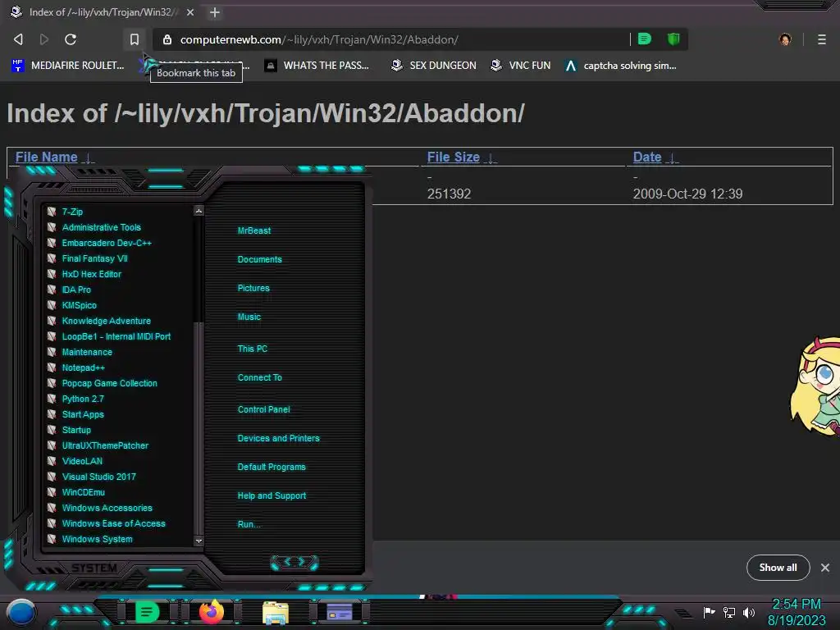
Task: Click the volume speaker tray icon
Action: pos(748,612)
